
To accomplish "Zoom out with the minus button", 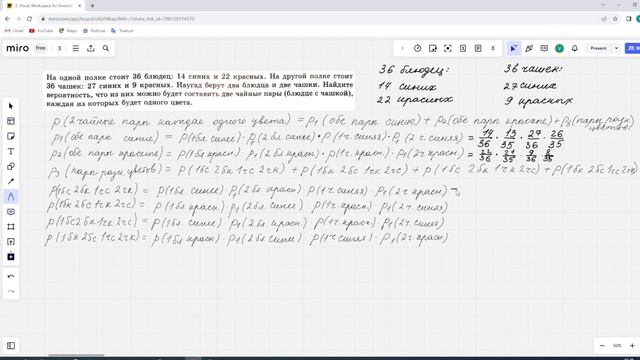I will [602, 346].
